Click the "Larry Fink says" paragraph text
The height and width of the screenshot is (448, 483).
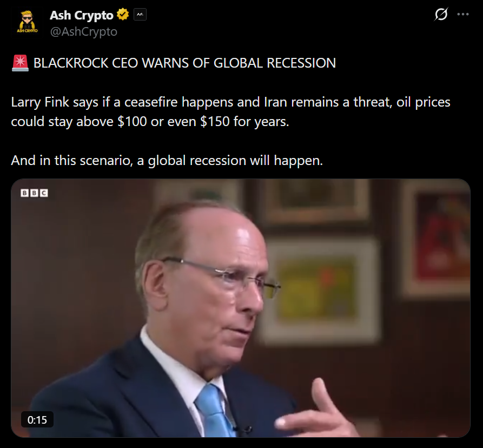[x=230, y=111]
